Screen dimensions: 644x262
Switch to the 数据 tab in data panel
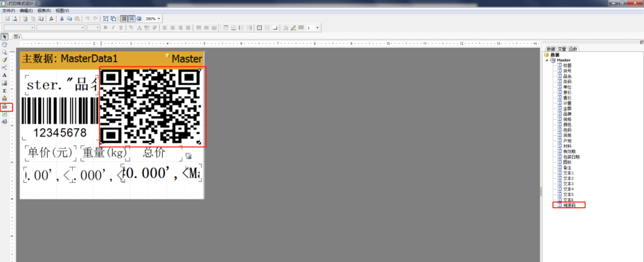[551, 49]
